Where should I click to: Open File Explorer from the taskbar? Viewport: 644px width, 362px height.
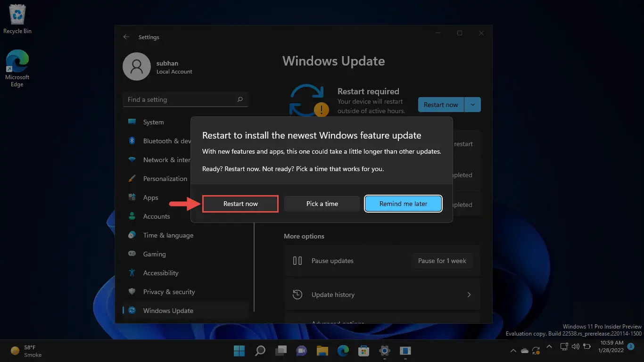322,351
